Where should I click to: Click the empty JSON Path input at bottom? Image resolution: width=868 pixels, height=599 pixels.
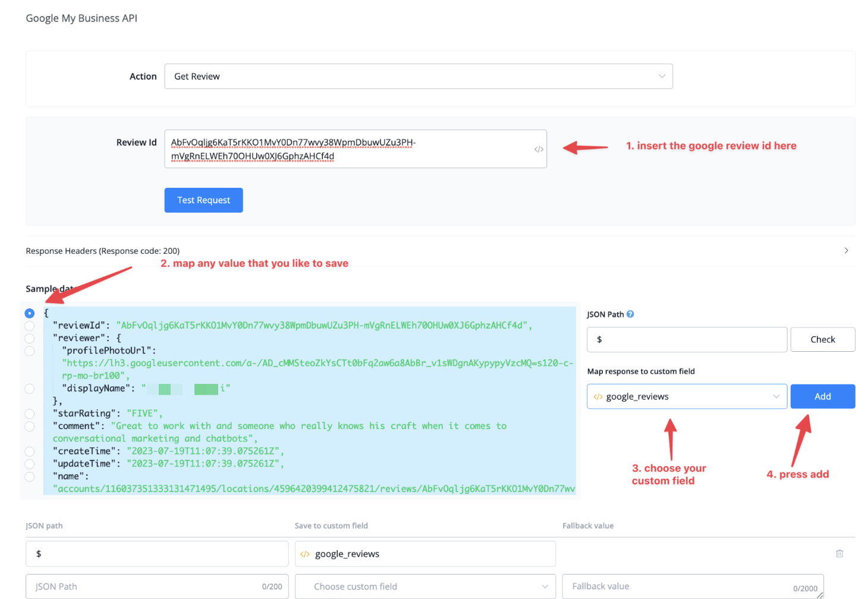157,587
